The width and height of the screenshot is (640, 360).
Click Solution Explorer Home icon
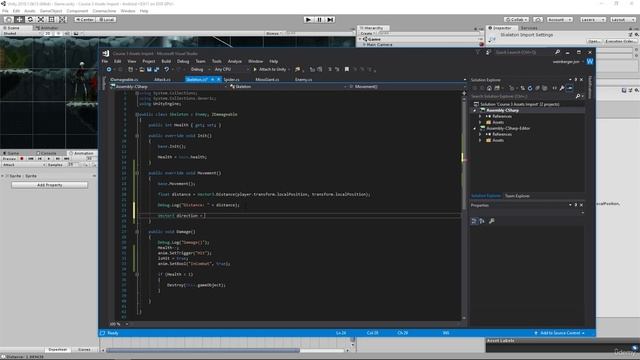coord(489,88)
